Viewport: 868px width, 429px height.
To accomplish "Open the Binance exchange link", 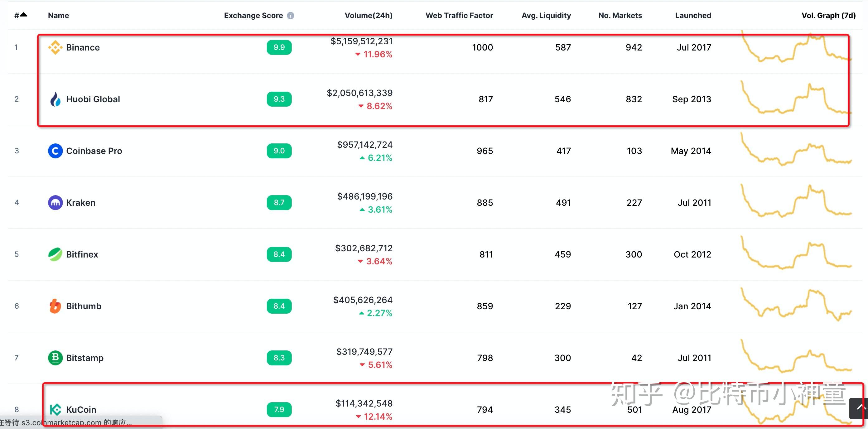I will [83, 47].
